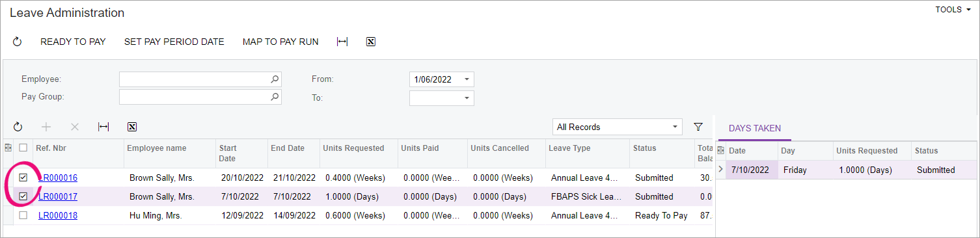Viewport: 980px width, 238px height.
Task: Add a new row with the plus icon
Action: point(46,127)
